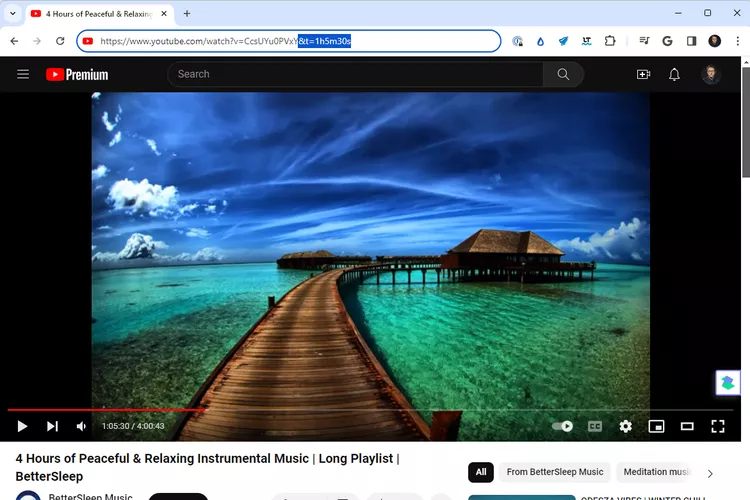Play the video with the play button
Screen dimensions: 750x500
[22, 426]
